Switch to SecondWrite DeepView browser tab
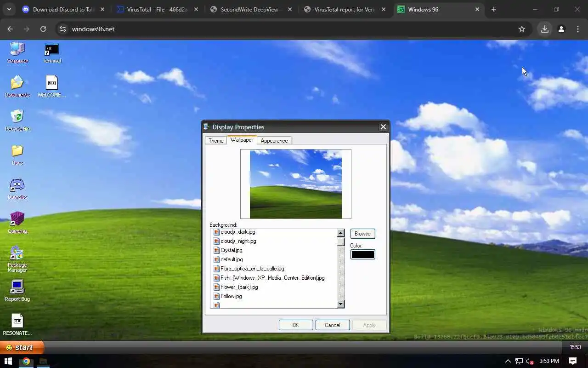This screenshot has width=588, height=368. coord(251,9)
